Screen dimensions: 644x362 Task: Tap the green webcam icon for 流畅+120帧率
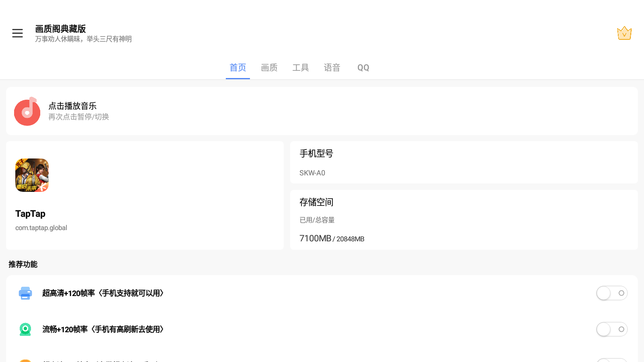coord(25,329)
